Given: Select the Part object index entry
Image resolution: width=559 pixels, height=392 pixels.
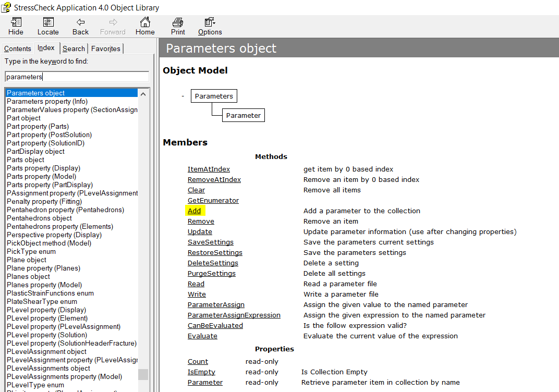Looking at the screenshot, I should click(x=23, y=118).
